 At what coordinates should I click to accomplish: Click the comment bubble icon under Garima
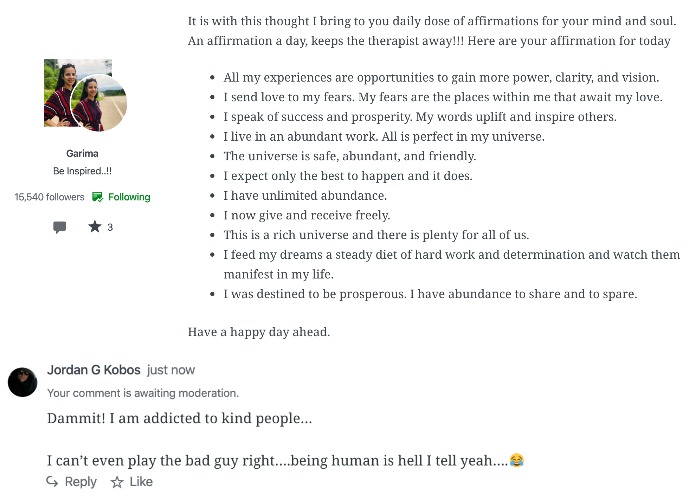point(59,227)
